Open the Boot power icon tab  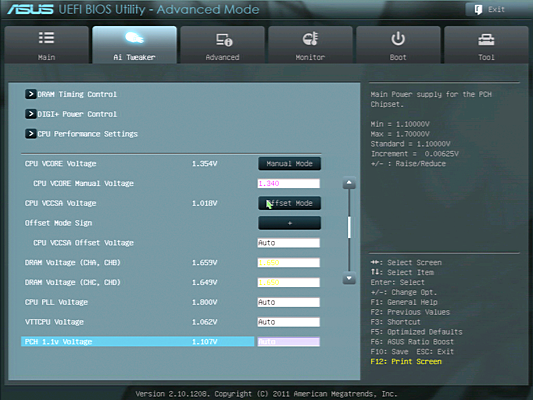(x=398, y=39)
